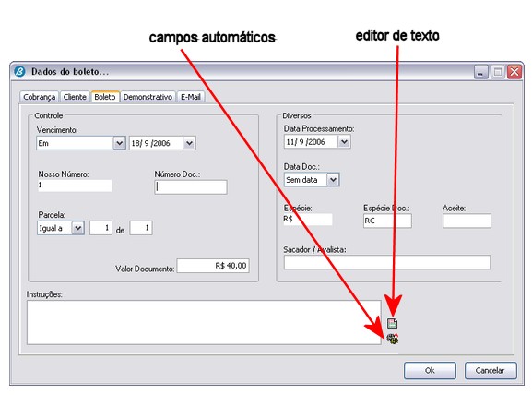Open the Parcela 'Igual a' dropdown
The width and height of the screenshot is (532, 395).
pos(77,228)
